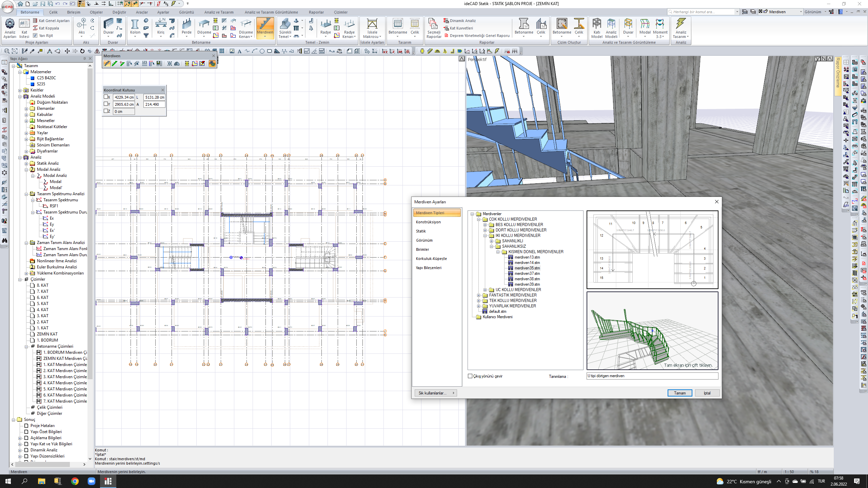Click the highlighted Merdiven stair tool
The width and height of the screenshot is (868, 488).
[265, 28]
